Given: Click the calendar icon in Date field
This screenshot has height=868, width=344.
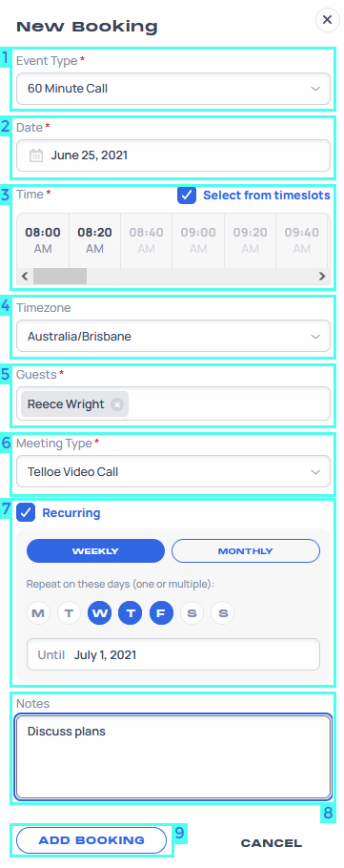Looking at the screenshot, I should pyautogui.click(x=36, y=155).
